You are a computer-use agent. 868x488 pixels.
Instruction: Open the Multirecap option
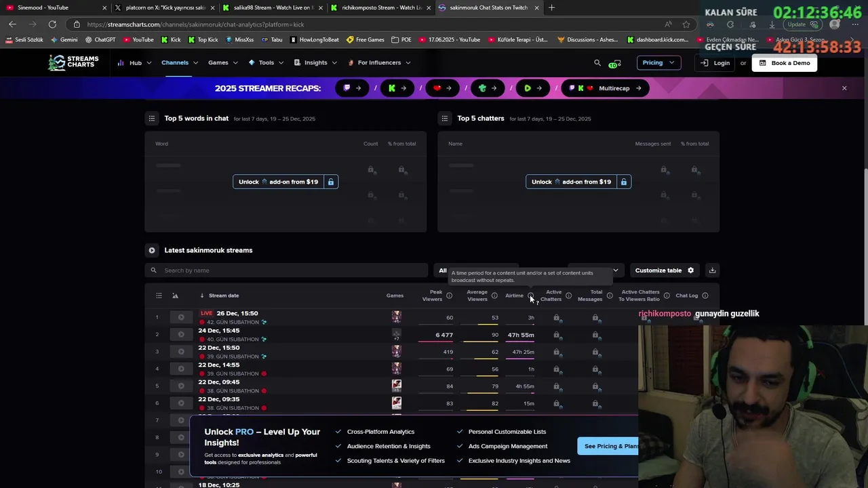606,88
